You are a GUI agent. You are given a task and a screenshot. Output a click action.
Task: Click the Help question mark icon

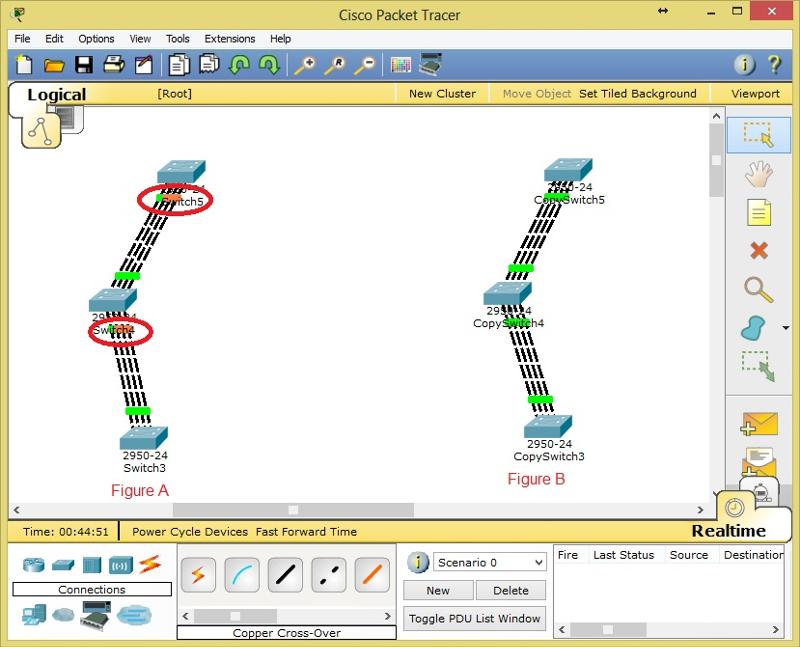point(774,65)
